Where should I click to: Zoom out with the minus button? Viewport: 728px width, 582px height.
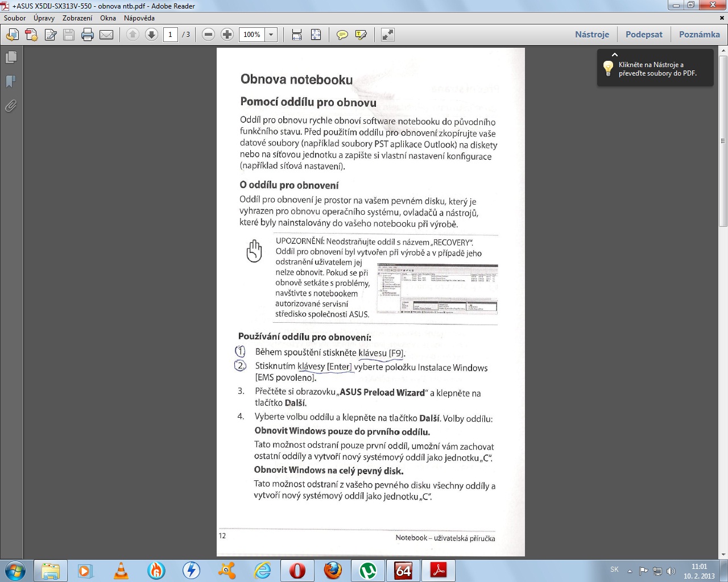[x=208, y=35]
